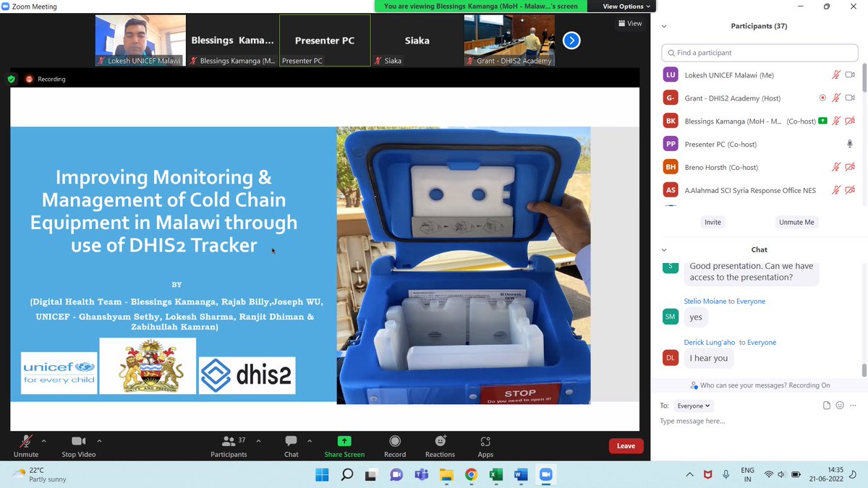868x488 pixels.
Task: Click the Invite button
Action: click(712, 222)
